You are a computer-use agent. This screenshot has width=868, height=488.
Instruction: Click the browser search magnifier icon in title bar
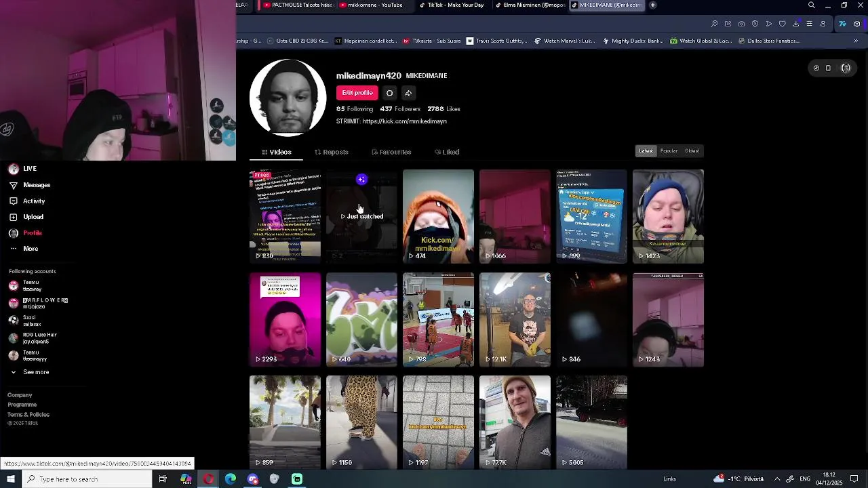811,5
